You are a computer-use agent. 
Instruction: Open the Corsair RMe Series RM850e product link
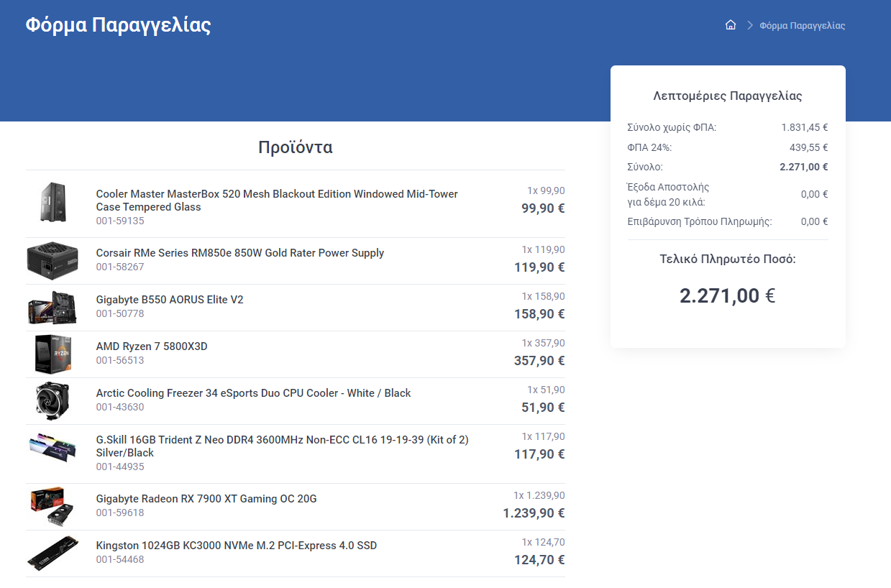pos(240,253)
